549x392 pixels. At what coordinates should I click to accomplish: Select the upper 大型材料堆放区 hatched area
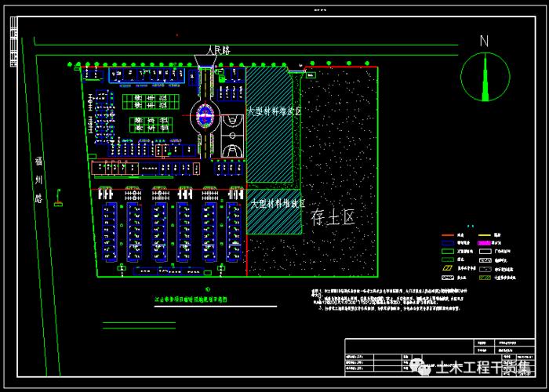pos(273,125)
